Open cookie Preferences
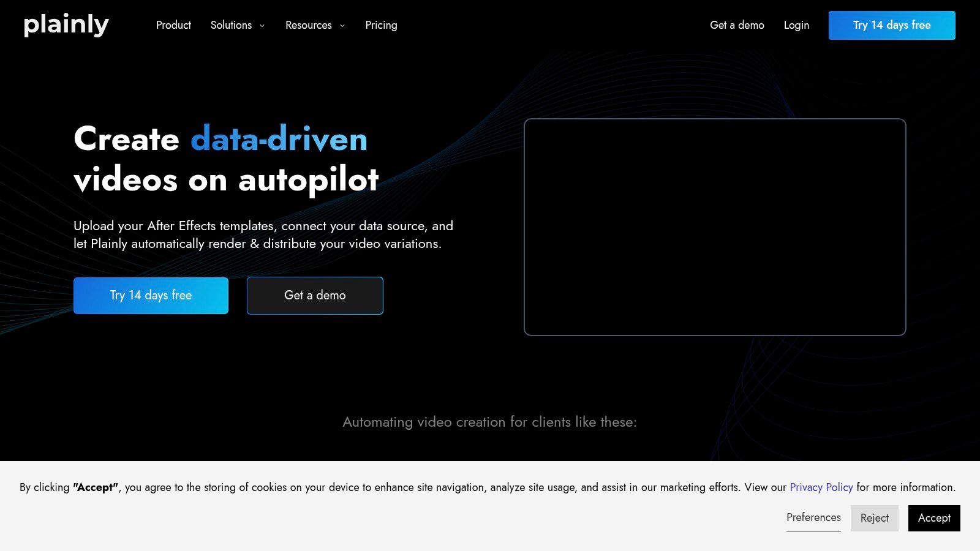The width and height of the screenshot is (980, 551). pyautogui.click(x=813, y=517)
